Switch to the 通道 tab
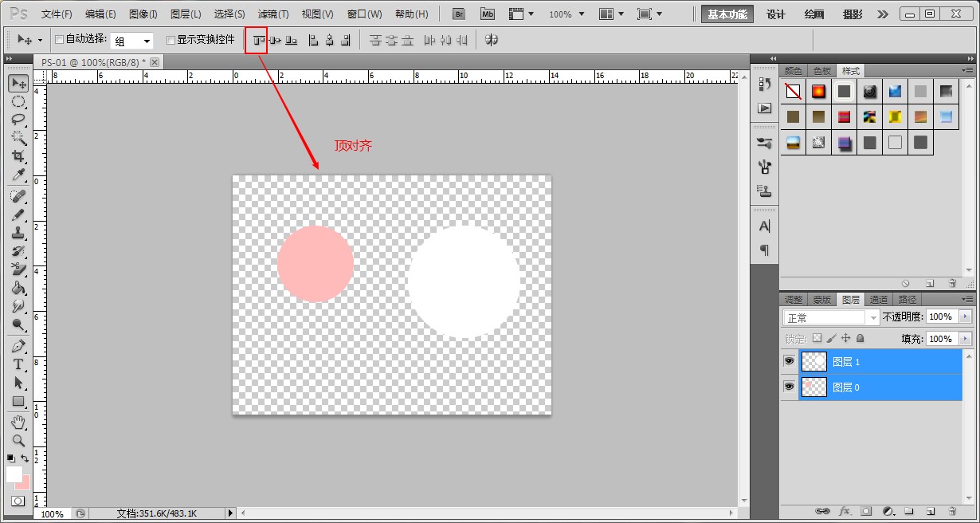 pyautogui.click(x=879, y=300)
